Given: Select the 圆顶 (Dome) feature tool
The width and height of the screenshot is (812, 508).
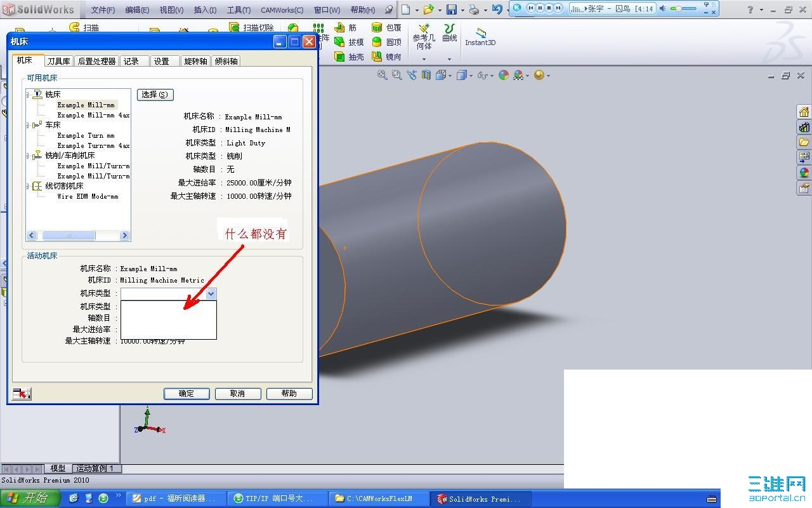Looking at the screenshot, I should coord(386,42).
